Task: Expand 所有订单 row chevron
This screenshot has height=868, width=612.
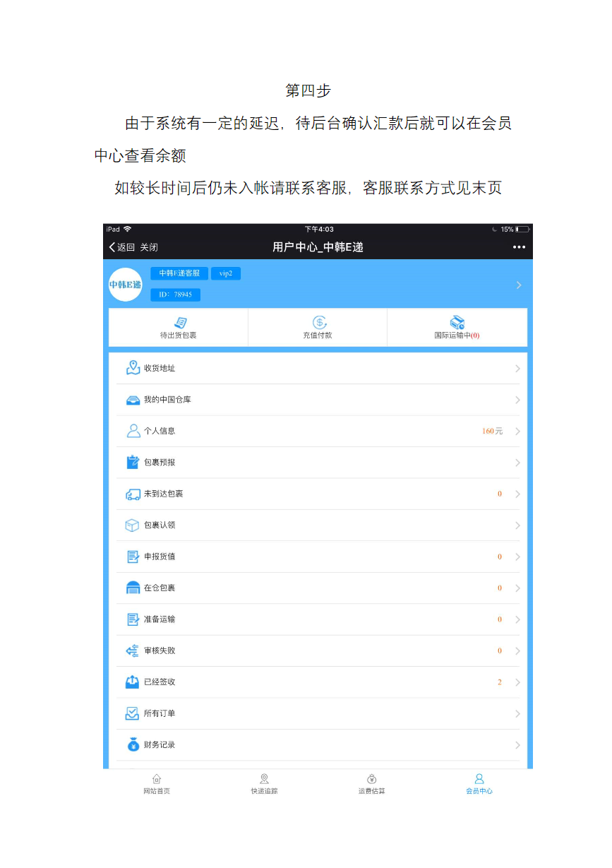Action: (x=517, y=714)
